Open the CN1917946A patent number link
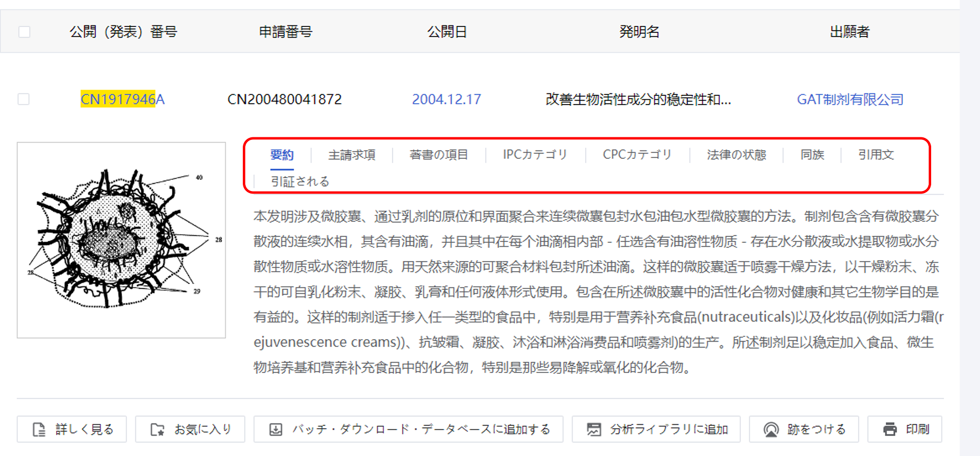This screenshot has width=980, height=456. pyautogui.click(x=123, y=99)
